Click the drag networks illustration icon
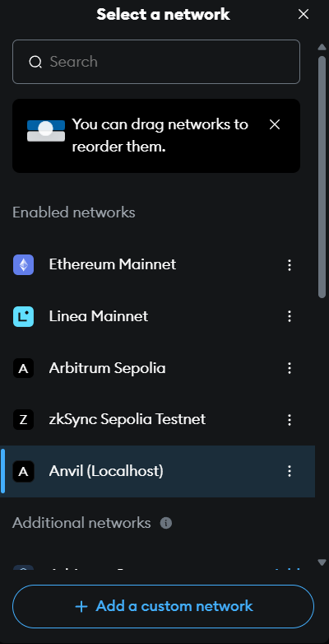The height and width of the screenshot is (644, 329). [46, 131]
